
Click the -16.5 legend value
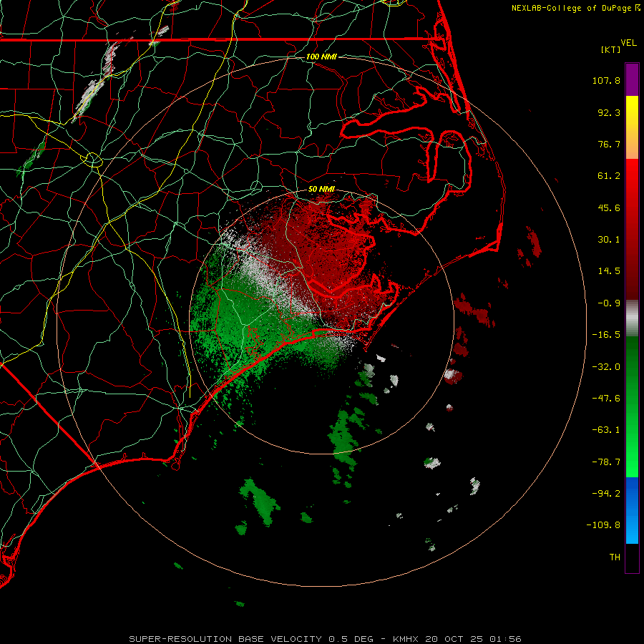[x=606, y=335]
